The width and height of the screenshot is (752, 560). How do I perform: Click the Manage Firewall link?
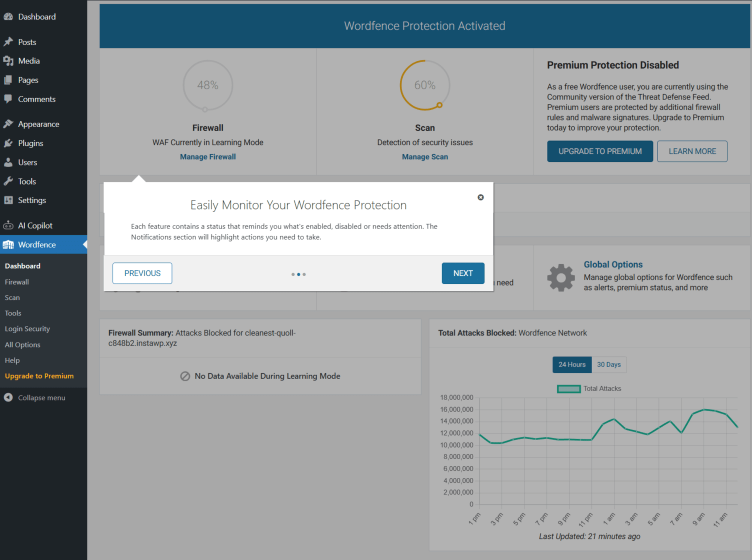[208, 157]
